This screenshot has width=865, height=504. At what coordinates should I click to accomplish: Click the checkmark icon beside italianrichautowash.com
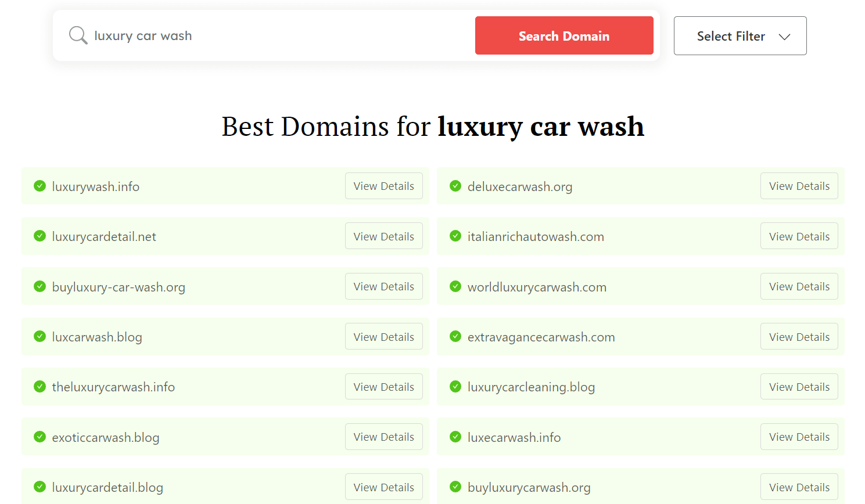pyautogui.click(x=455, y=236)
